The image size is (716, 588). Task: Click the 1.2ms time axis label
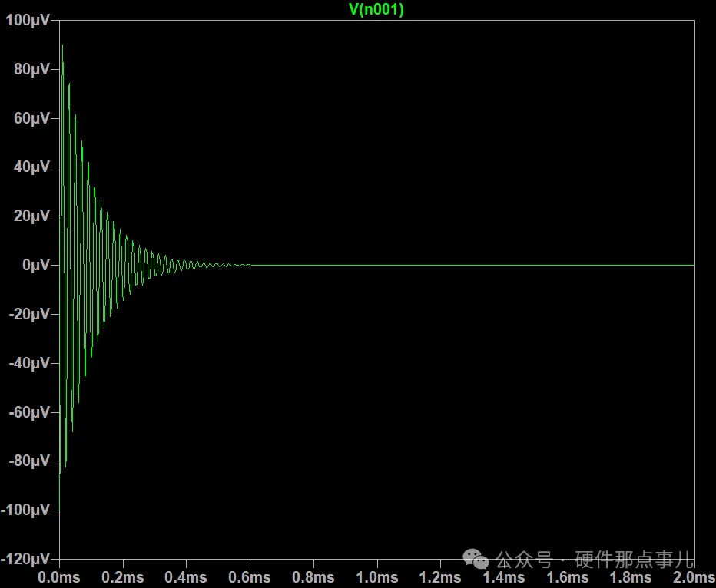coord(440,577)
